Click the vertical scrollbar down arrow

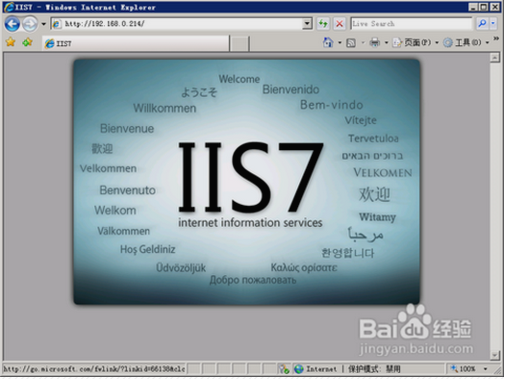coord(495,355)
